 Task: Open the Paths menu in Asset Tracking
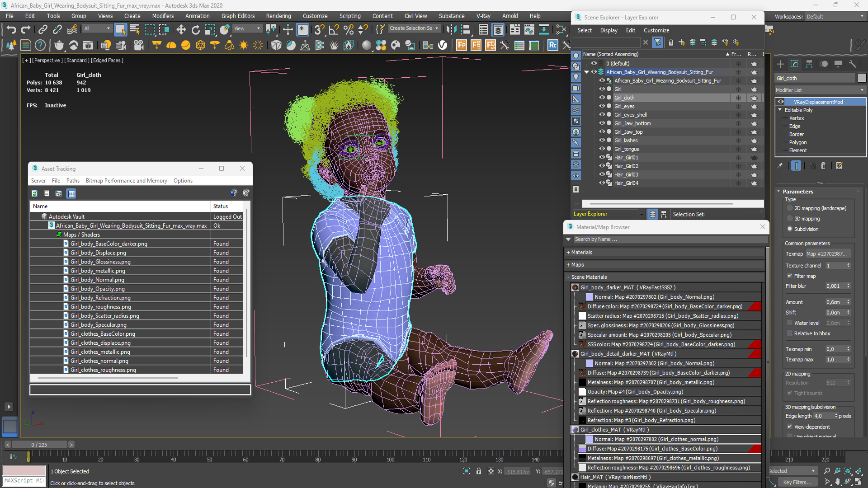pos(73,181)
